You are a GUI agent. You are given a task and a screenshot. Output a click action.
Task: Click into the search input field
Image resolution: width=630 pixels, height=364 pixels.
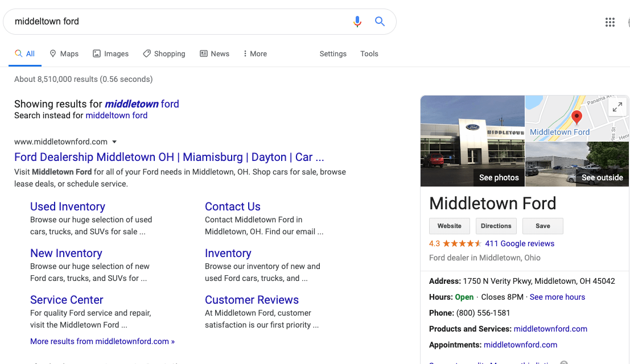click(176, 22)
